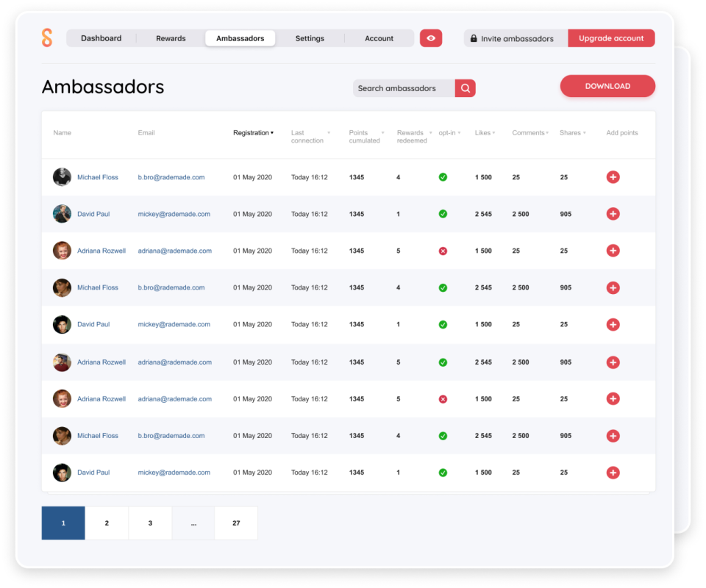Open avatar of David Paul last row
Screen dimensions: 706x588
[62, 473]
